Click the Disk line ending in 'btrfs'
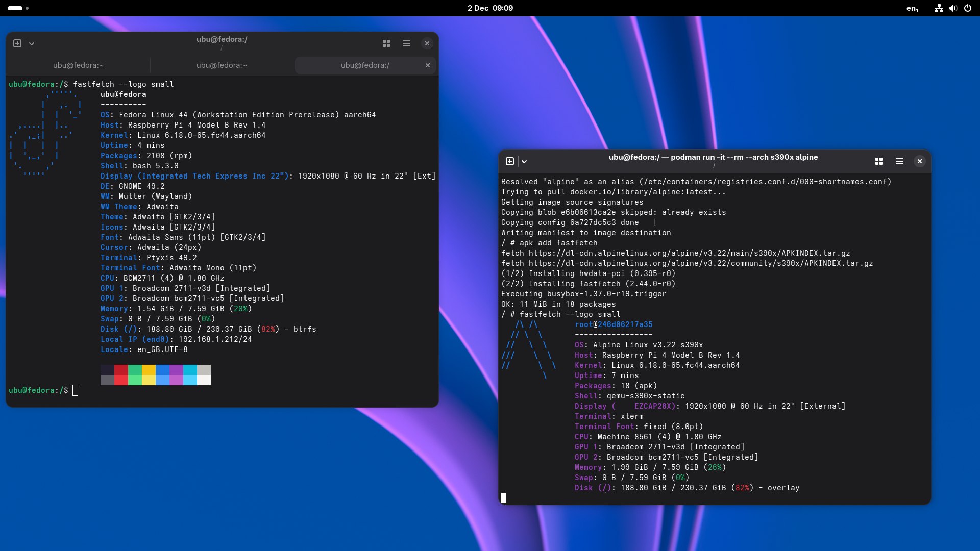The width and height of the screenshot is (980, 551). click(x=208, y=329)
